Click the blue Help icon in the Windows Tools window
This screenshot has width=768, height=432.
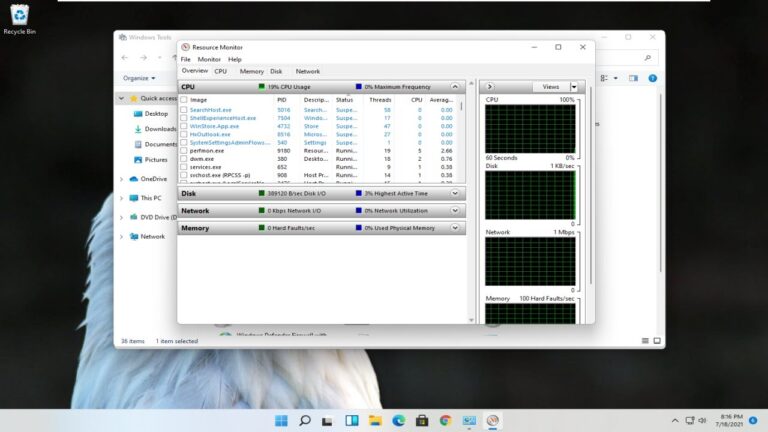[652, 78]
